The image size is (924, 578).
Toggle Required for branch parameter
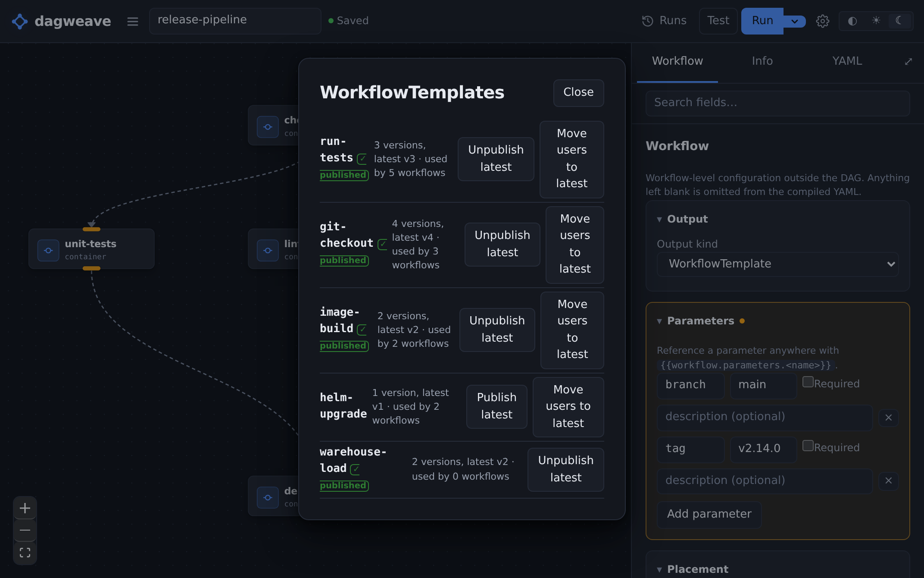(808, 382)
